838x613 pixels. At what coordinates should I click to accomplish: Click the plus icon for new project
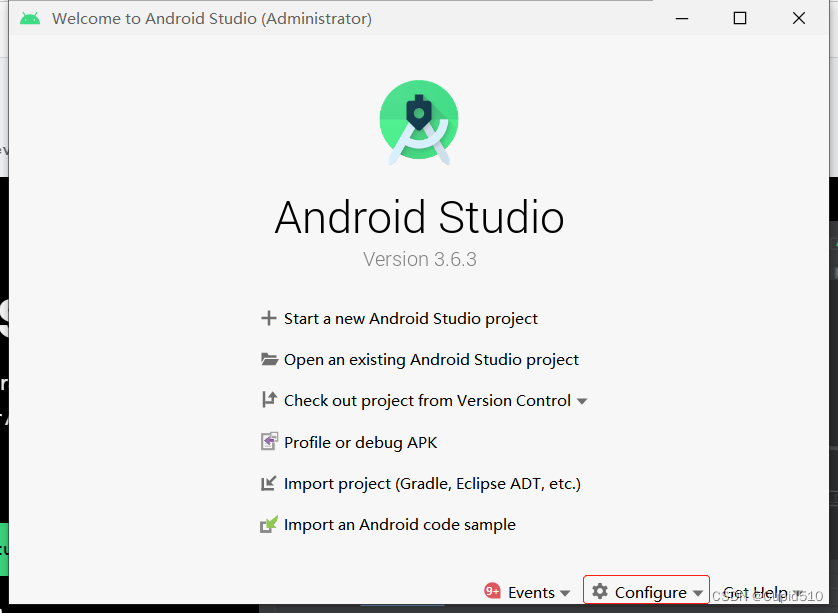(x=268, y=319)
